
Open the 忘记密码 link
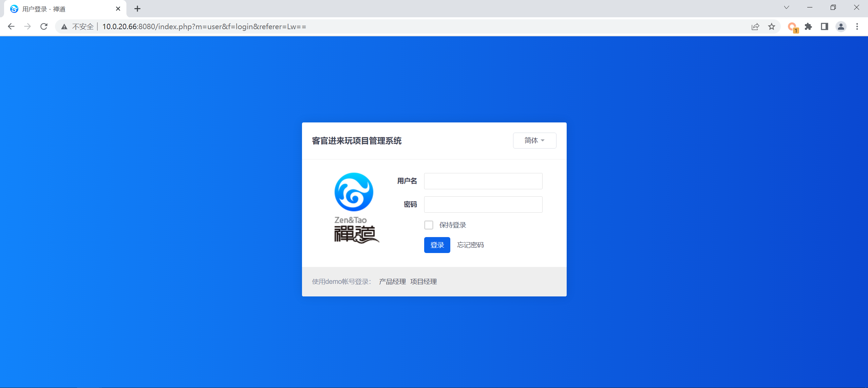pyautogui.click(x=470, y=245)
